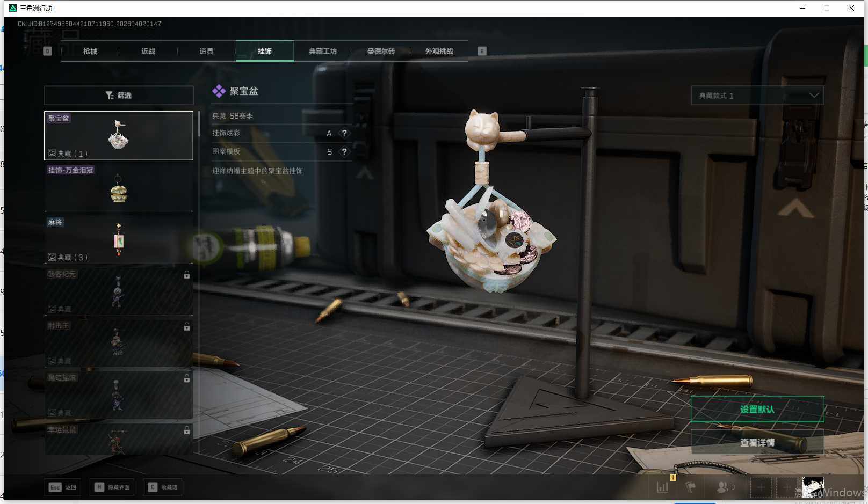Select the 聚宝盆 charm thumbnail
868x504 pixels.
pos(119,136)
